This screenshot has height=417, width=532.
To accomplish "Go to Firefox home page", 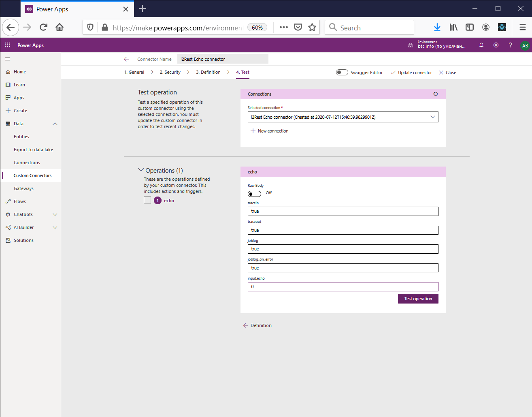I will tap(60, 28).
